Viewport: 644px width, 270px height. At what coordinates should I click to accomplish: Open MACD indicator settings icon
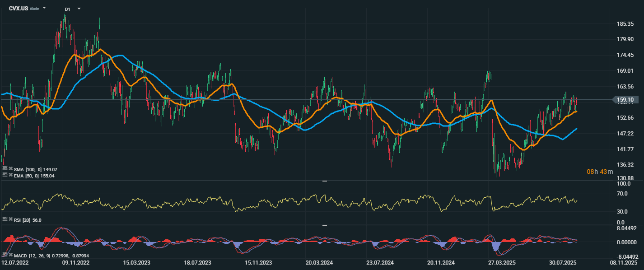click(x=5, y=255)
